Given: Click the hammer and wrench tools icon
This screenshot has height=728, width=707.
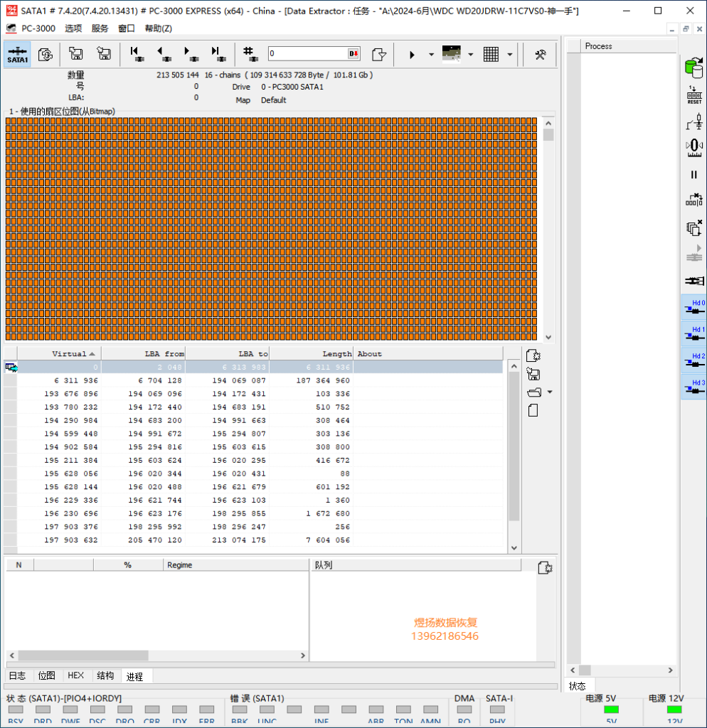Looking at the screenshot, I should pos(541,54).
